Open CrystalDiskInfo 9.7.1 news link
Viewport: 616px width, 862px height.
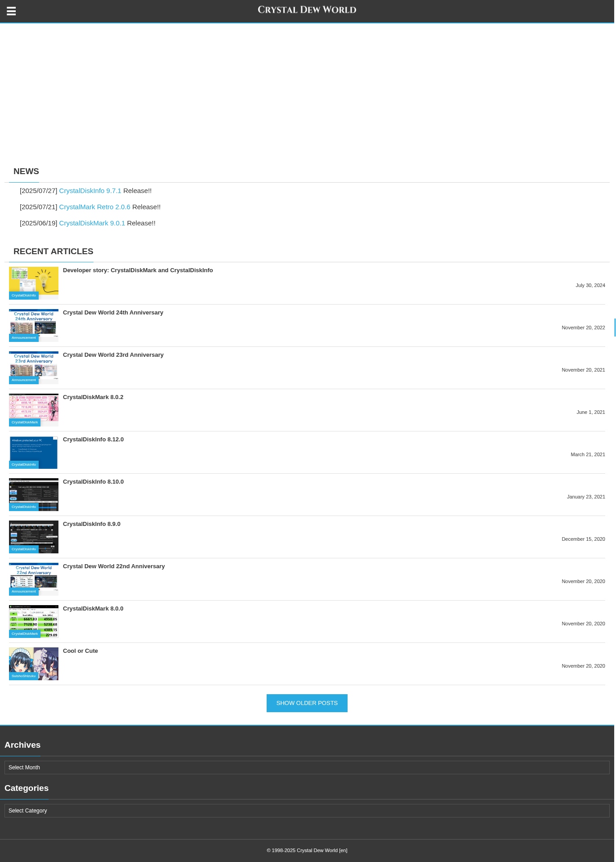[90, 191]
